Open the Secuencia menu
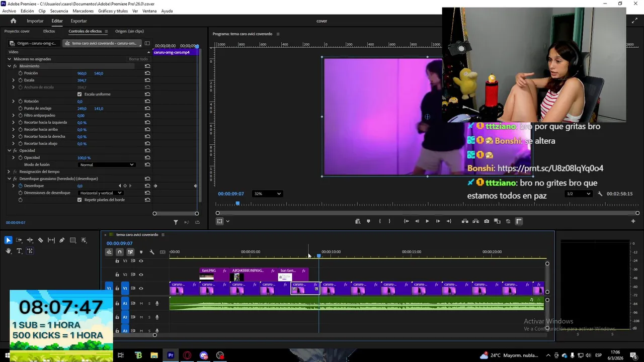The width and height of the screenshot is (644, 362). point(59,11)
